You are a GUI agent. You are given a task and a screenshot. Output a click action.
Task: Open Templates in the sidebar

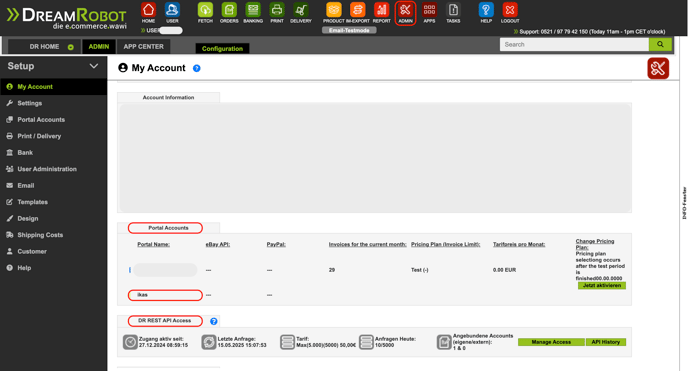pos(54,202)
